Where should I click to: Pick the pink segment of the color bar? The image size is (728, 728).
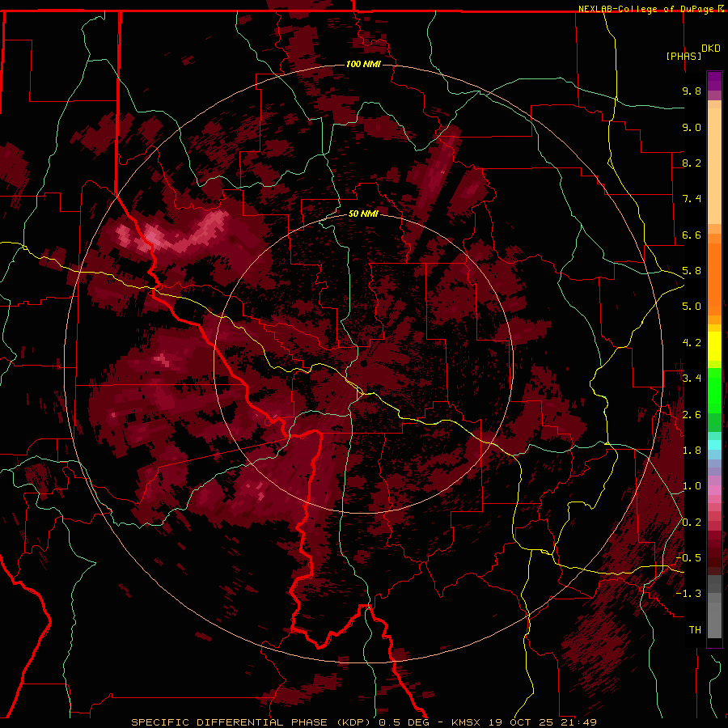coord(714,490)
